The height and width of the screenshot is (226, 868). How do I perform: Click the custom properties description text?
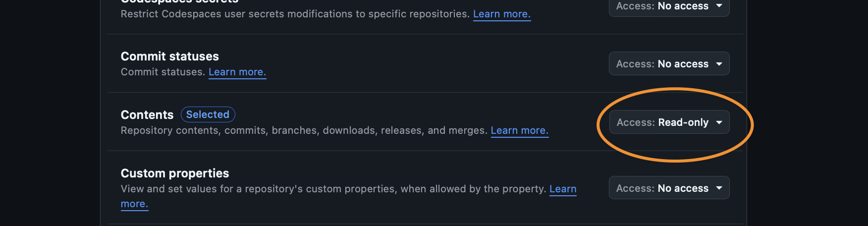(x=333, y=189)
